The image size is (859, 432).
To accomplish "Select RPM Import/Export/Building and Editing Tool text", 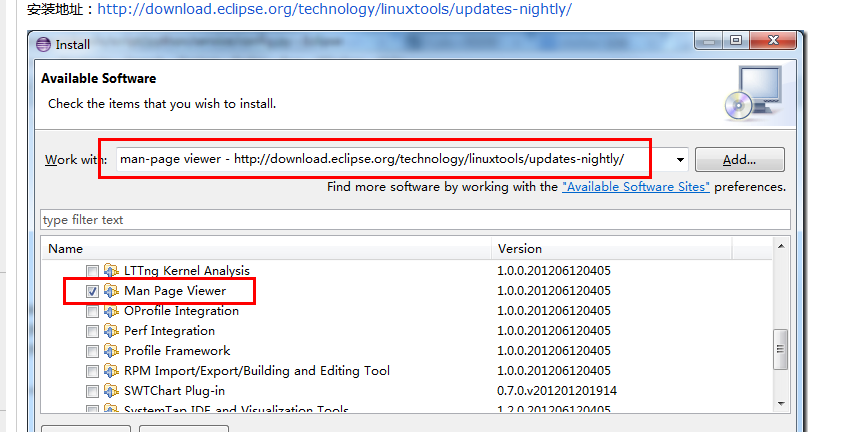I will click(257, 371).
